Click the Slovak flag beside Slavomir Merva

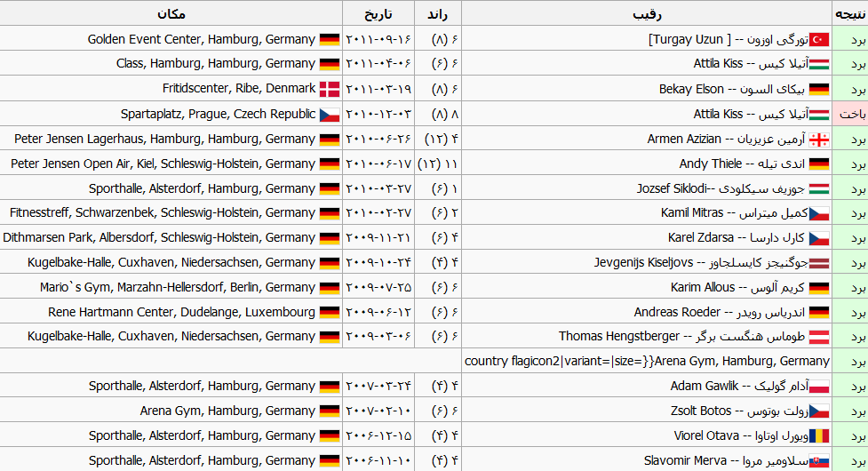tap(818, 460)
